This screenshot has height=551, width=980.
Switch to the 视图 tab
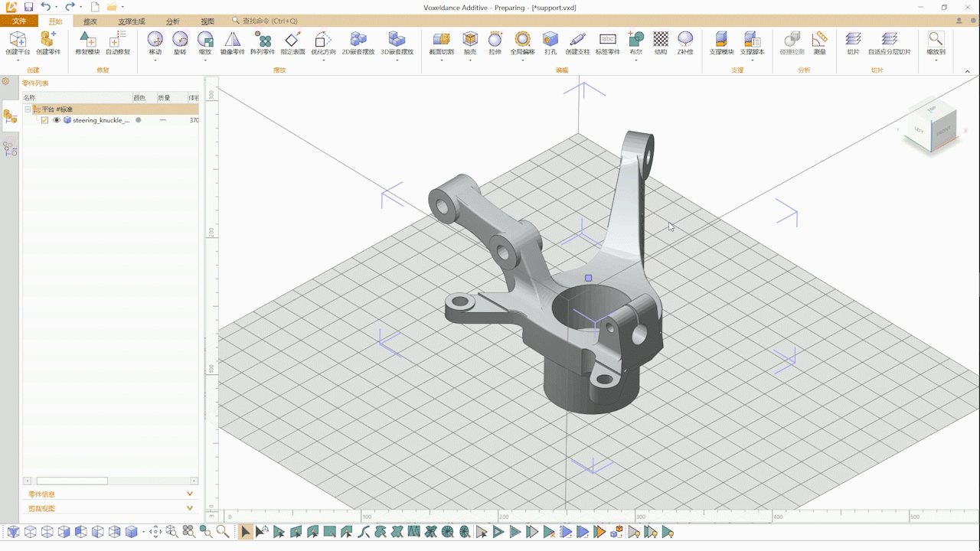click(x=207, y=21)
